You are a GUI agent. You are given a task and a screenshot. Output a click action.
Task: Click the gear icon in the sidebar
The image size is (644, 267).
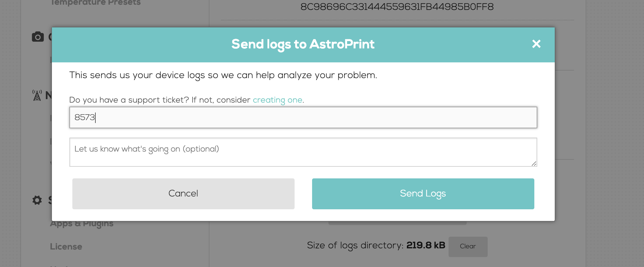click(37, 200)
